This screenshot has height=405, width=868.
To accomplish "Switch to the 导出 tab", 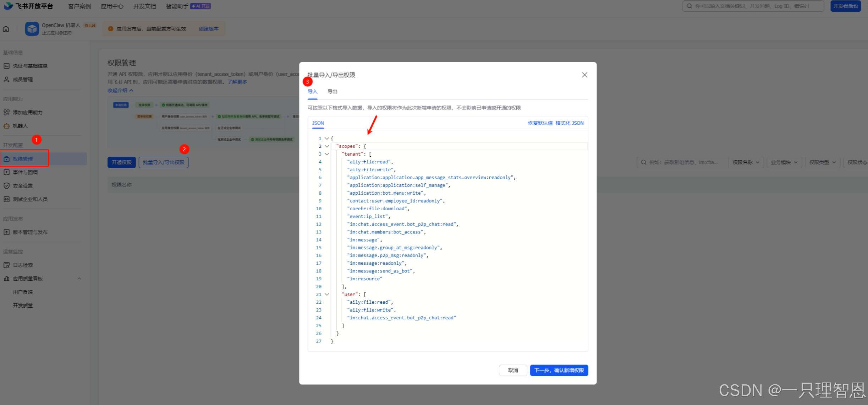I will [x=332, y=92].
